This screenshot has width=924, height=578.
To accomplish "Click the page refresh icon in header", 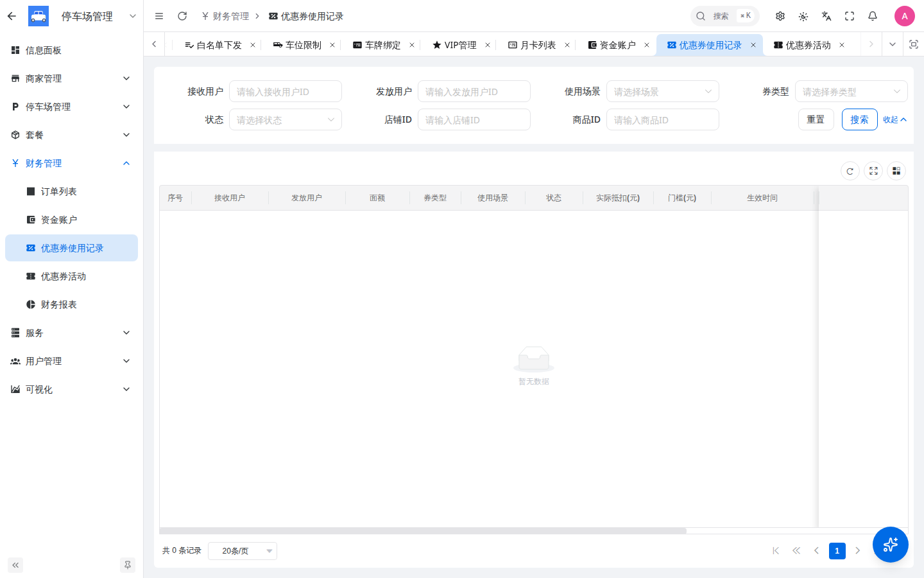I will coord(182,16).
